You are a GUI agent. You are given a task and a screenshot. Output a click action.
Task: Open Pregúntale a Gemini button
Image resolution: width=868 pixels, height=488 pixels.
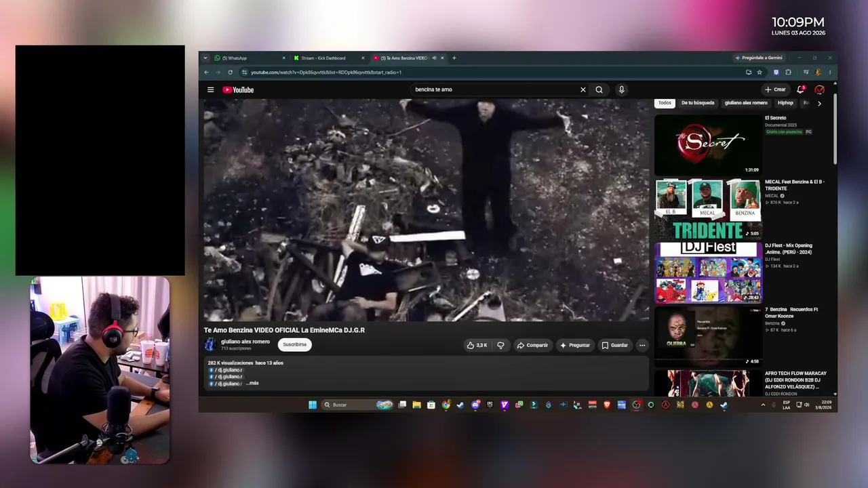point(759,58)
